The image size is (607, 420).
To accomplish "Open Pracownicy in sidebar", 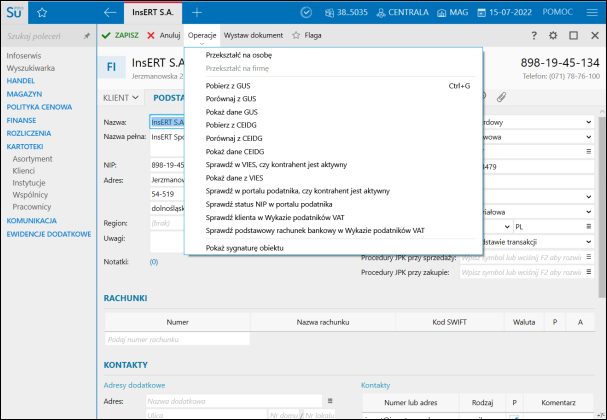I will click(32, 207).
